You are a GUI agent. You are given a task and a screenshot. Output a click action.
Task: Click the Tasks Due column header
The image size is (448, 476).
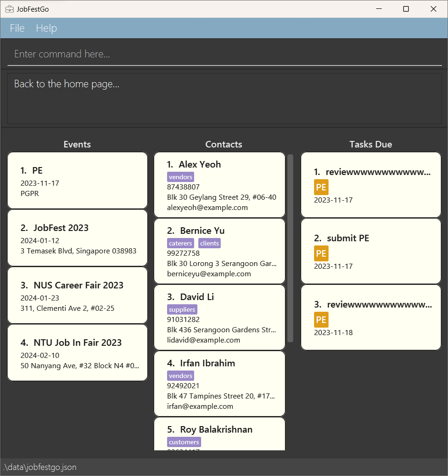click(x=371, y=144)
